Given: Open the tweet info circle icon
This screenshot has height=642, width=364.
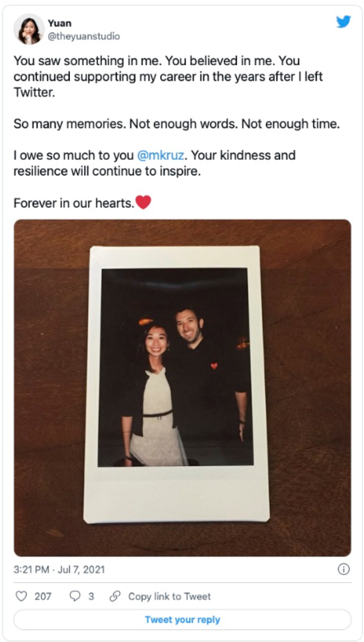Looking at the screenshot, I should (343, 569).
